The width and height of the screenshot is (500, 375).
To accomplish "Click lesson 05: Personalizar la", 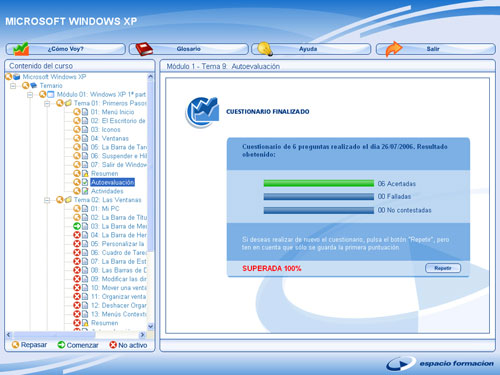I will (117, 244).
